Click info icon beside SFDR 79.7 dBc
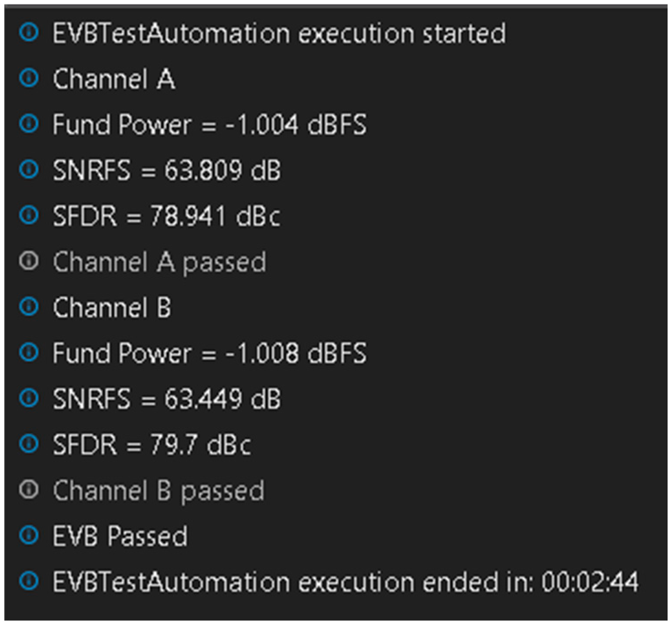 point(29,444)
